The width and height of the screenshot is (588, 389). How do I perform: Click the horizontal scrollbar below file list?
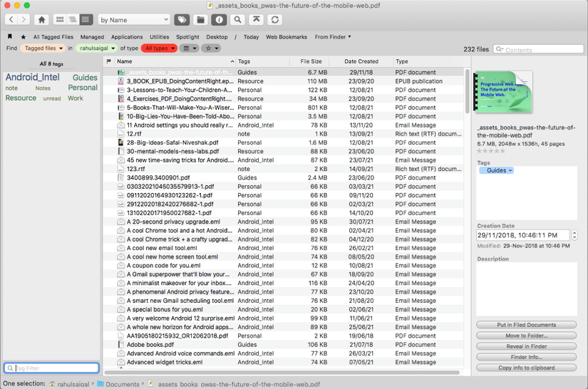click(x=282, y=373)
